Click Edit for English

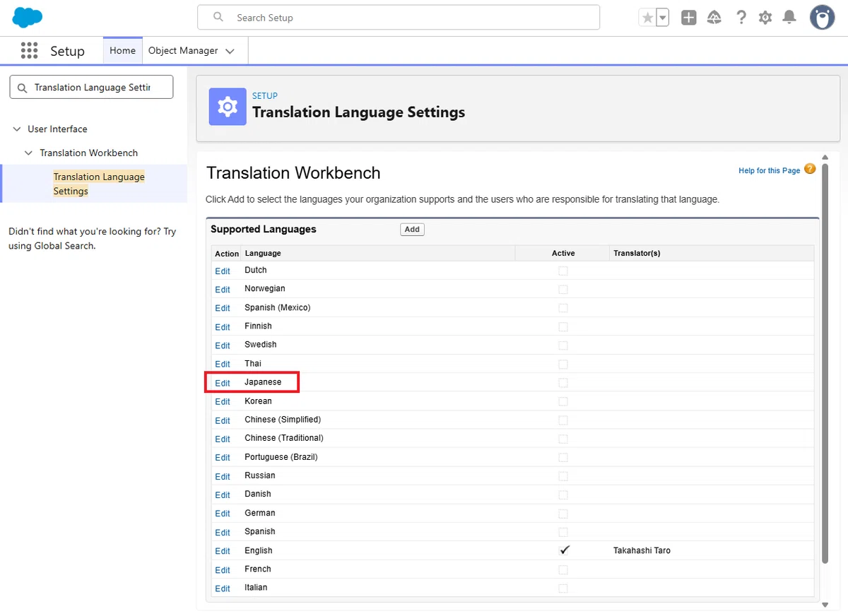pyautogui.click(x=223, y=551)
